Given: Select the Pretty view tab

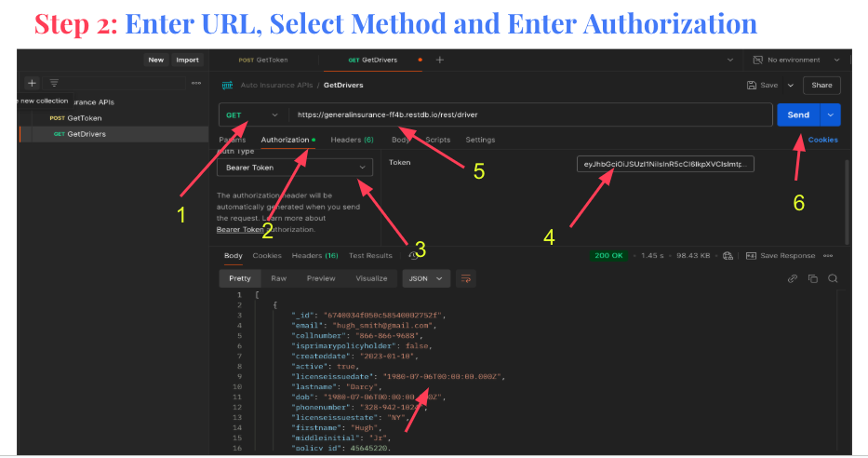Looking at the screenshot, I should point(240,278).
